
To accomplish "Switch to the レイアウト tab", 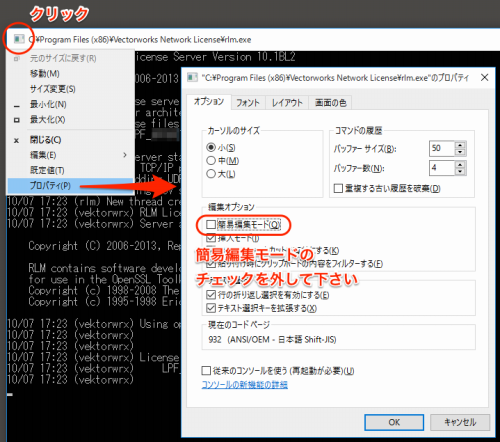I will point(287,103).
